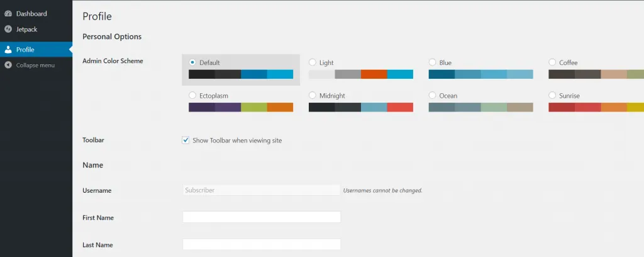
Task: Click the First Name input field
Action: point(262,217)
